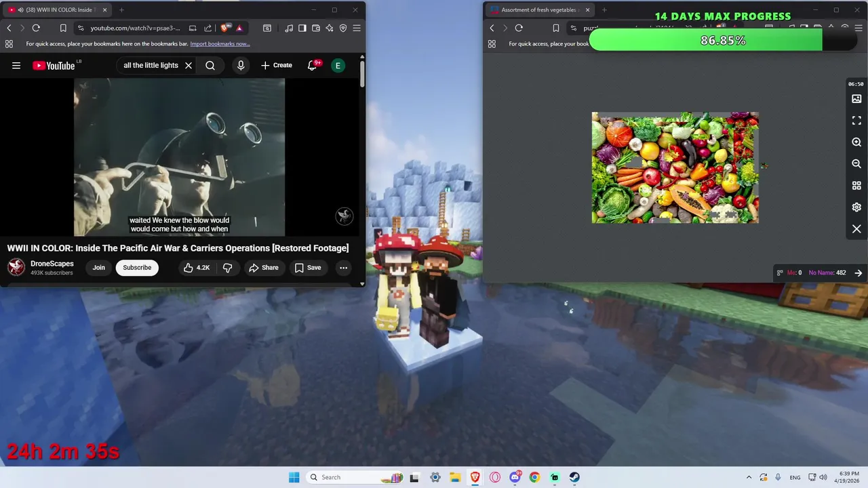
Task: Click the vegetable jigsaw puzzle image
Action: 675,167
